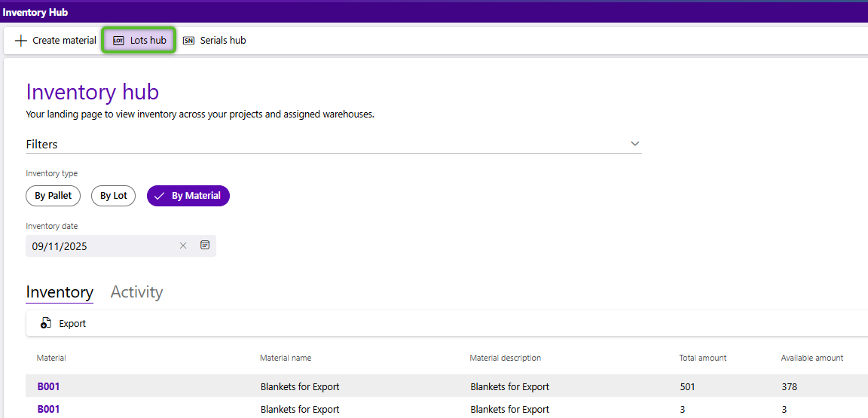
Task: Switch to the Inventory tab
Action: [60, 292]
